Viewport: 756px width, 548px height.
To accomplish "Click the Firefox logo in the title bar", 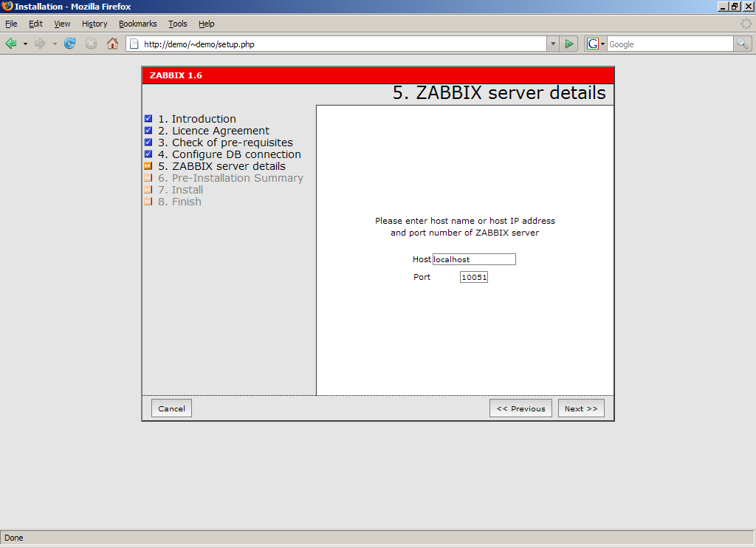I will [x=7, y=6].
